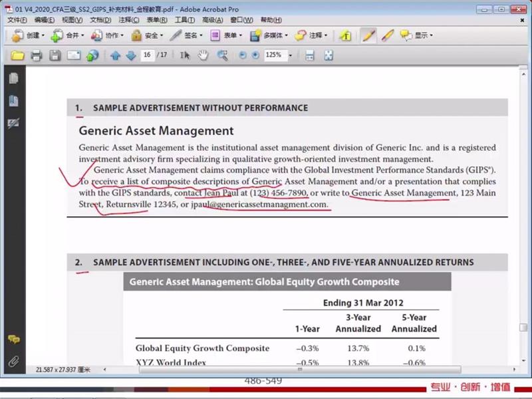Click the 签名 (Sign) toolbar button
Image resolution: width=532 pixels, height=399 pixels.
(186, 35)
